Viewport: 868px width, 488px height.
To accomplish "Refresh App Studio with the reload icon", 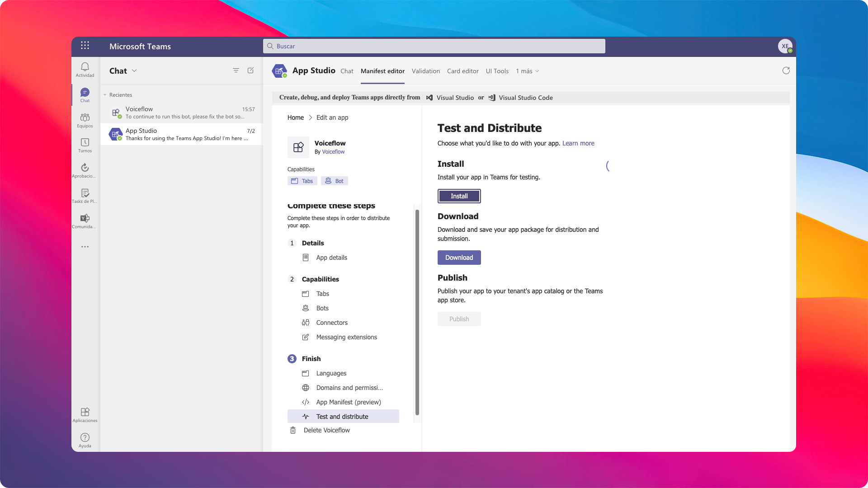I will click(x=786, y=70).
